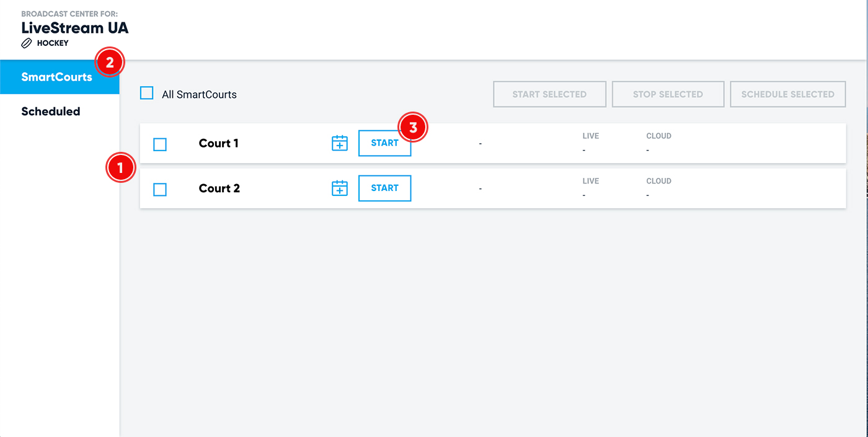Screen dimensions: 868x437
Task: Start the broadcast for Court 1
Action: [x=384, y=143]
